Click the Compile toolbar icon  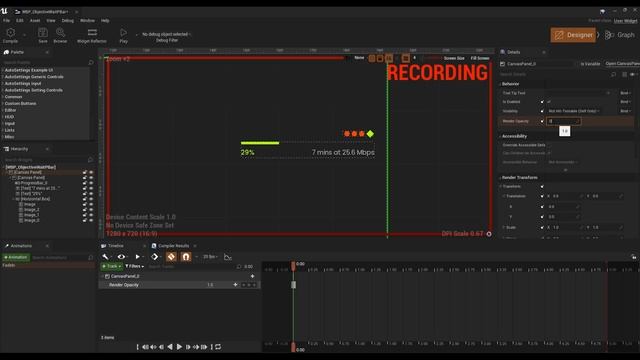pos(11,33)
